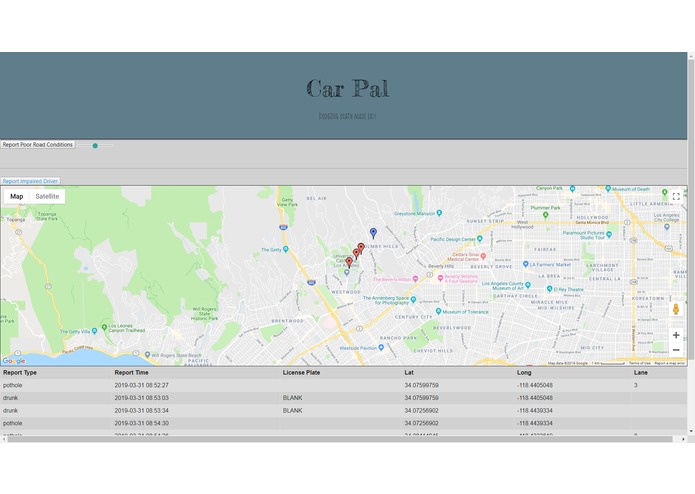Click the horizontal scrollbar thumb
695x494 pixels.
[x=340, y=439]
